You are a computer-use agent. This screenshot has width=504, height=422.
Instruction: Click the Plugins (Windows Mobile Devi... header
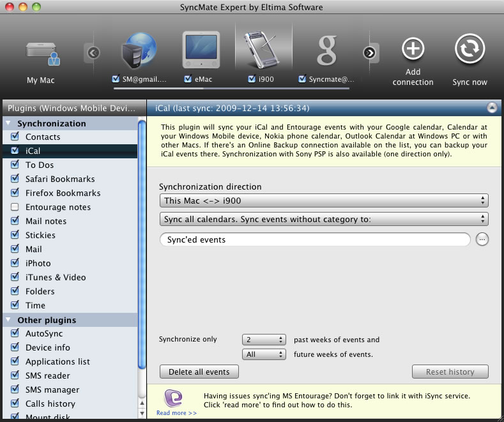pos(73,108)
